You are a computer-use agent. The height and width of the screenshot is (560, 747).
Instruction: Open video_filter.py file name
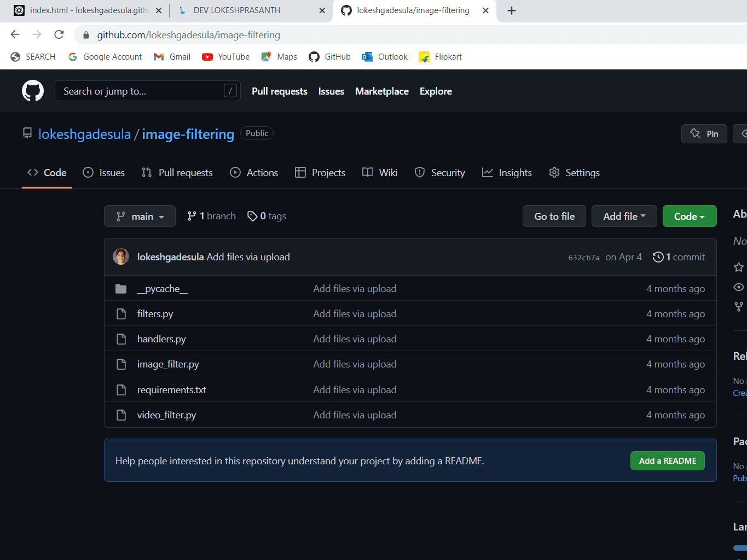[166, 415]
